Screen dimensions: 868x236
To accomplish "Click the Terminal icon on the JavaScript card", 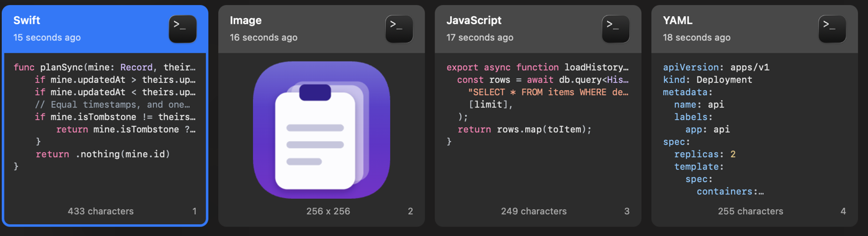I will [616, 29].
